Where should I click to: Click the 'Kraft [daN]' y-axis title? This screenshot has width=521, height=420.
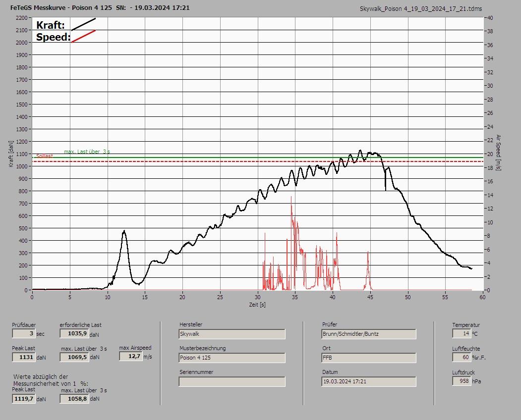[x=11, y=154]
